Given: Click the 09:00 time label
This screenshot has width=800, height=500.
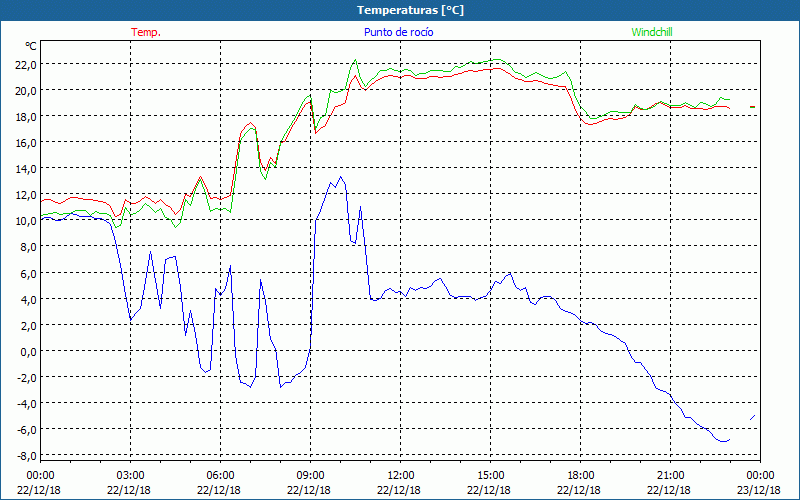Looking at the screenshot, I should 310,476.
